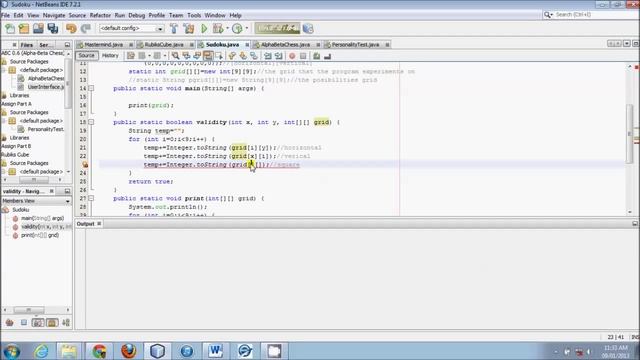Open Firefox from the Windows taskbar
Viewport: 640px width, 360px height.
coord(128,351)
